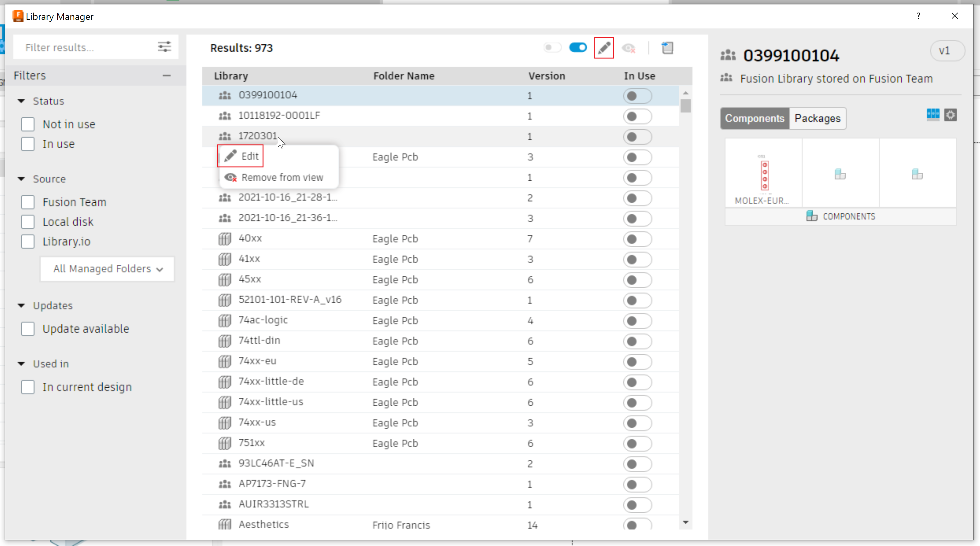980x546 pixels.
Task: Toggle In Use switch for 0399100104
Action: (x=637, y=96)
